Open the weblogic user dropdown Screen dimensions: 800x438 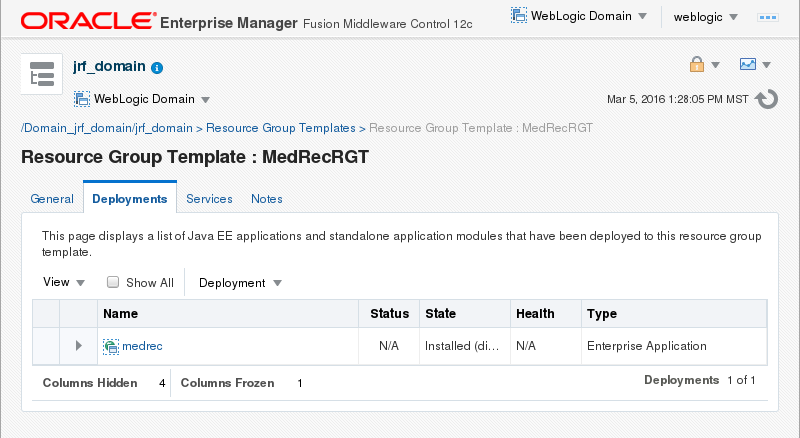tap(705, 17)
